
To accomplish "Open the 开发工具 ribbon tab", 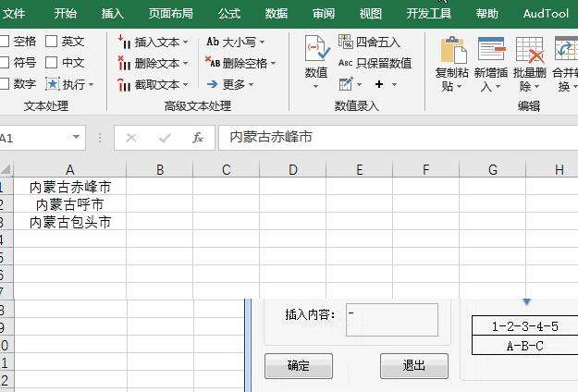I will [429, 14].
